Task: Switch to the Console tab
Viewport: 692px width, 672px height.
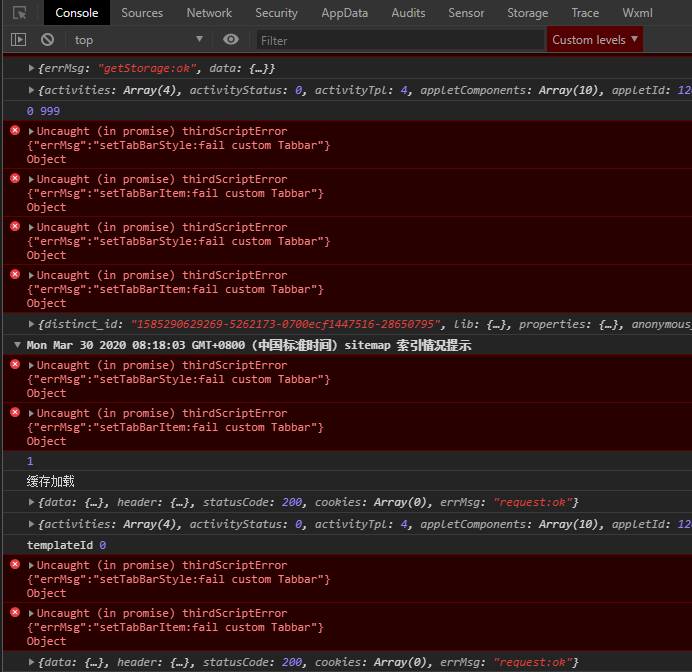Action: 77,13
